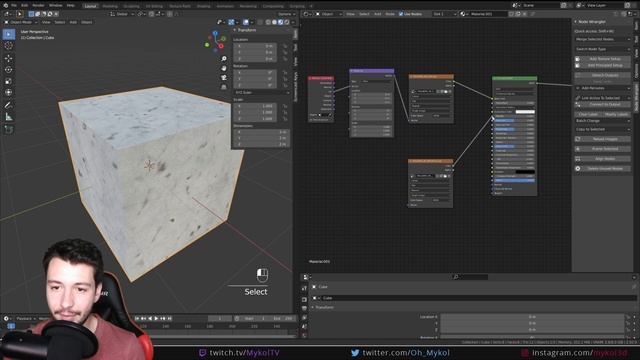This screenshot has width=640, height=360.
Task: Expand Copy to Selected dropdown
Action: (602, 129)
